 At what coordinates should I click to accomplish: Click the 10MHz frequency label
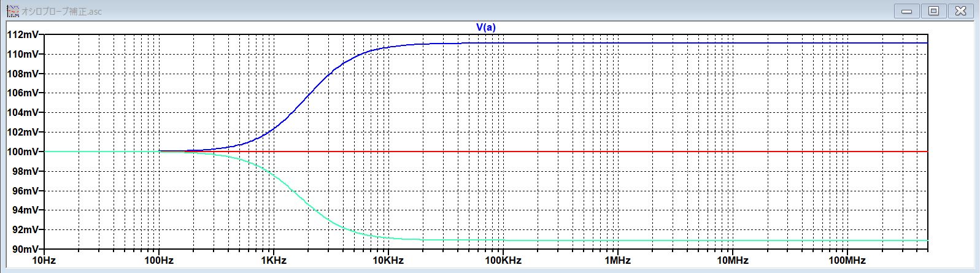point(733,260)
